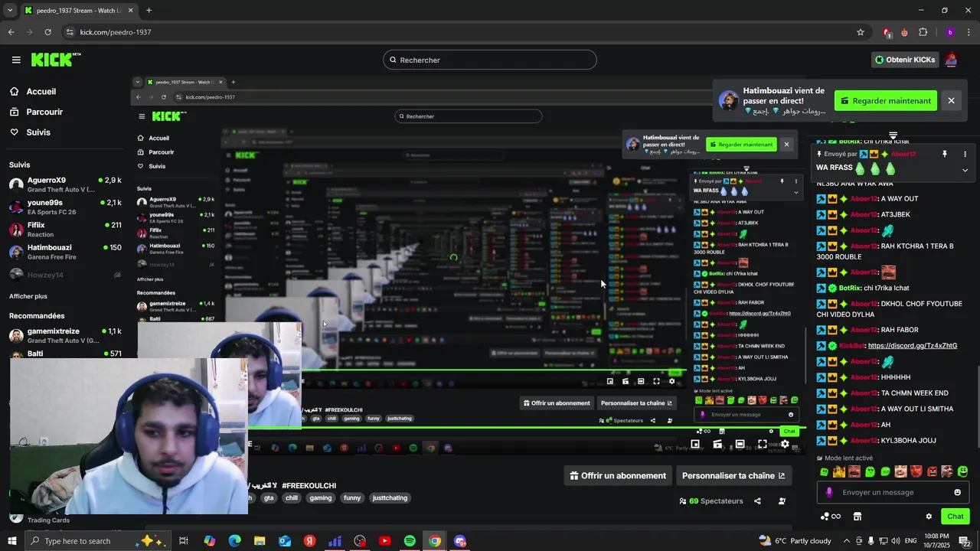This screenshot has height=551, width=980.
Task: Open the pinned message three-dot options
Action: [x=965, y=154]
